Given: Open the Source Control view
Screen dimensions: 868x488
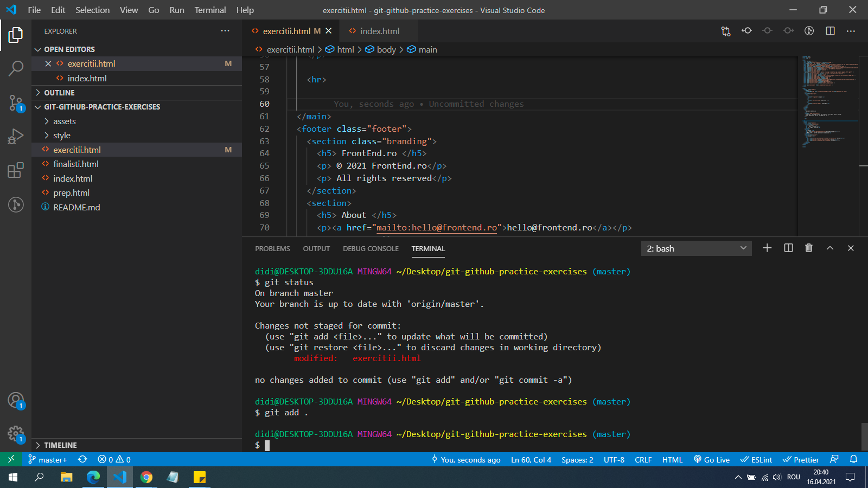Looking at the screenshot, I should (16, 102).
